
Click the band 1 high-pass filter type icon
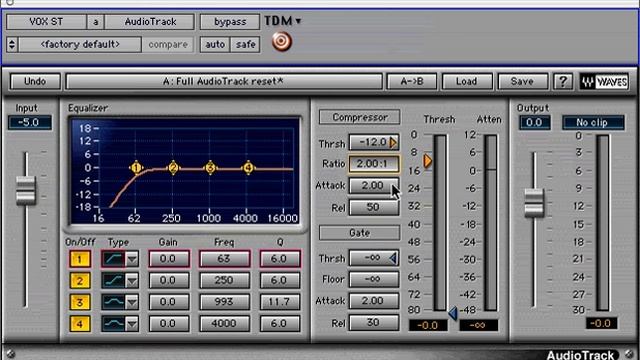(x=113, y=259)
